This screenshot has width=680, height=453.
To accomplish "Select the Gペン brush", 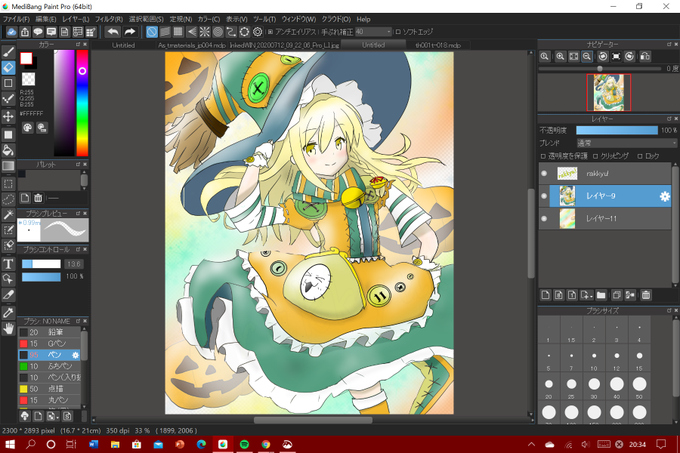I will (49, 343).
